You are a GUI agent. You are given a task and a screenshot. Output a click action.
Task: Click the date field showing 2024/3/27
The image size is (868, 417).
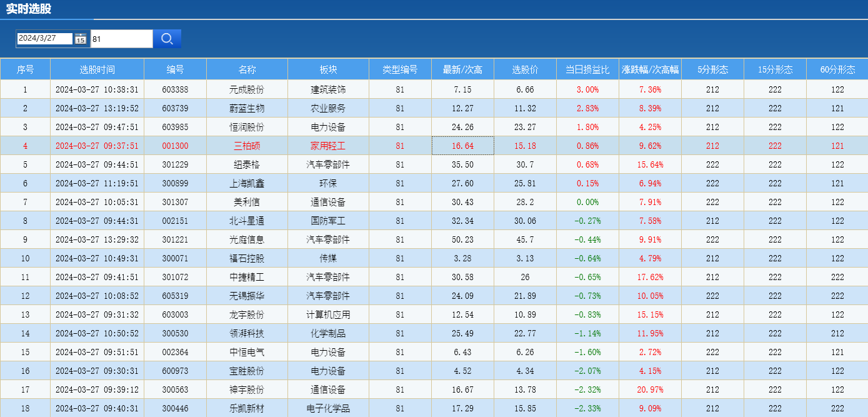44,38
